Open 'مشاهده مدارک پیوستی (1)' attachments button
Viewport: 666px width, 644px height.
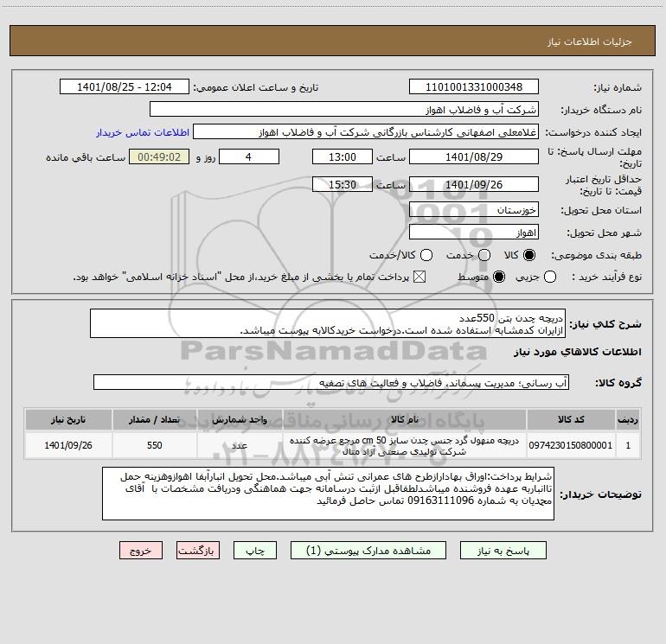pyautogui.click(x=368, y=551)
